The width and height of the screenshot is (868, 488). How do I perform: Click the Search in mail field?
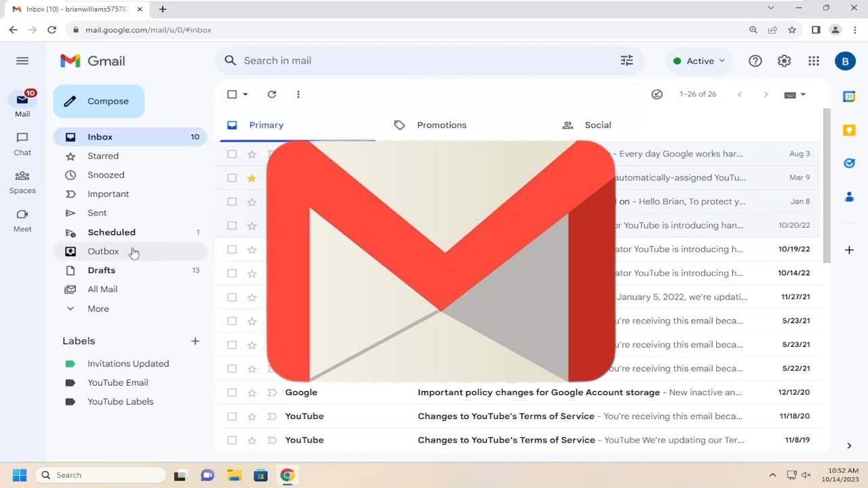429,61
